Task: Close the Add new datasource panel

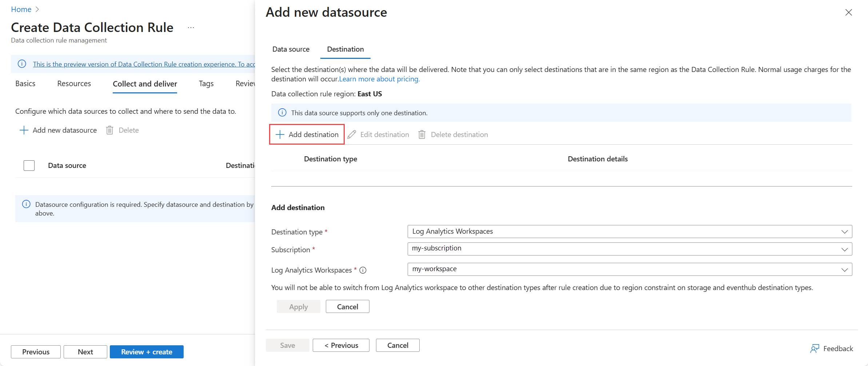Action: 849,12
